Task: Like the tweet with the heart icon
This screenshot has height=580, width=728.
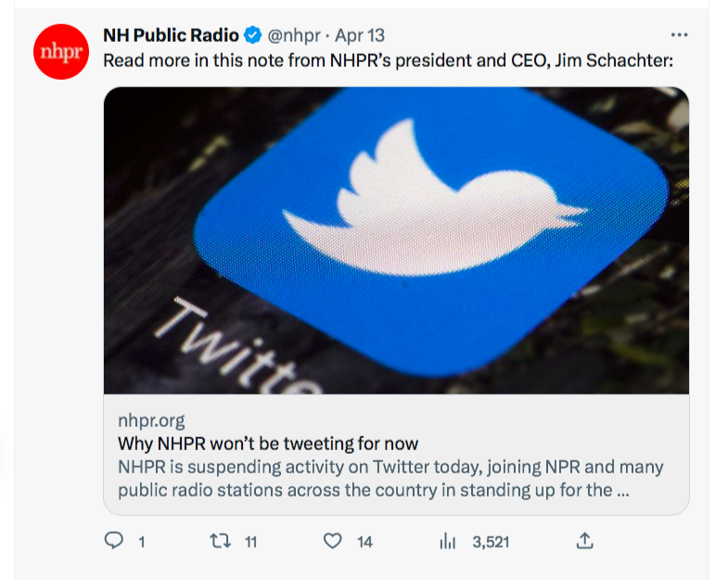Action: 332,541
